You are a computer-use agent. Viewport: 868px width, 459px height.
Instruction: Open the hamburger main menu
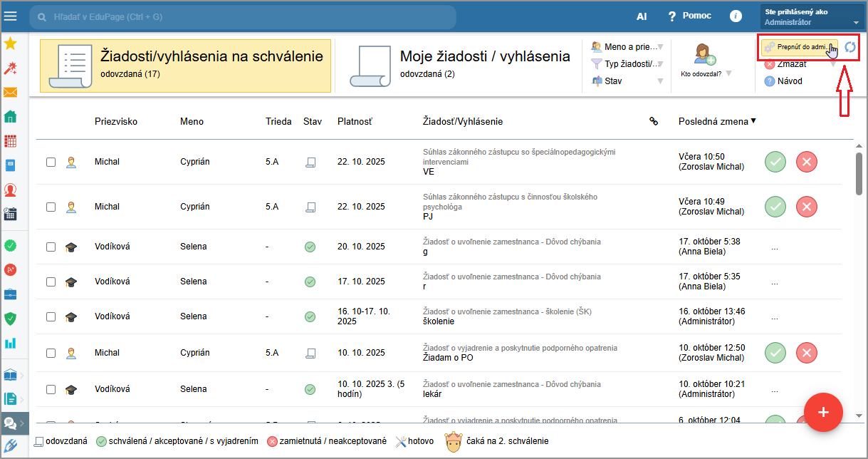(x=11, y=16)
